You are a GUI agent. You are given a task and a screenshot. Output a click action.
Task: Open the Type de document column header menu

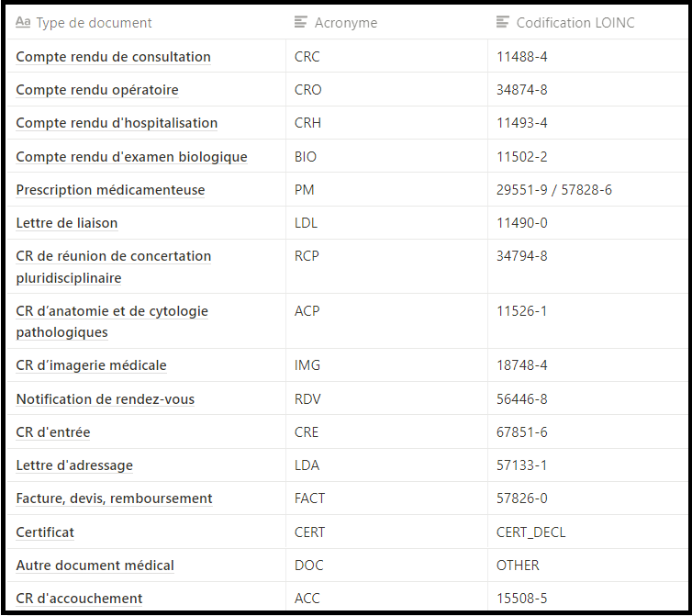point(94,22)
